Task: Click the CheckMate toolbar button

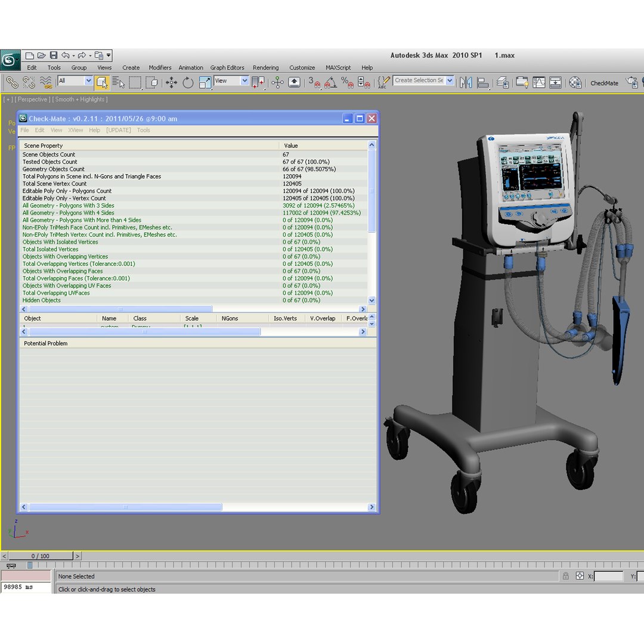Action: [604, 83]
